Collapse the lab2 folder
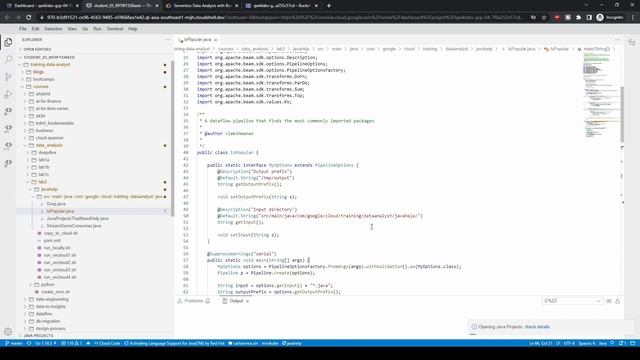This screenshot has height=360, width=640. pyautogui.click(x=42, y=182)
